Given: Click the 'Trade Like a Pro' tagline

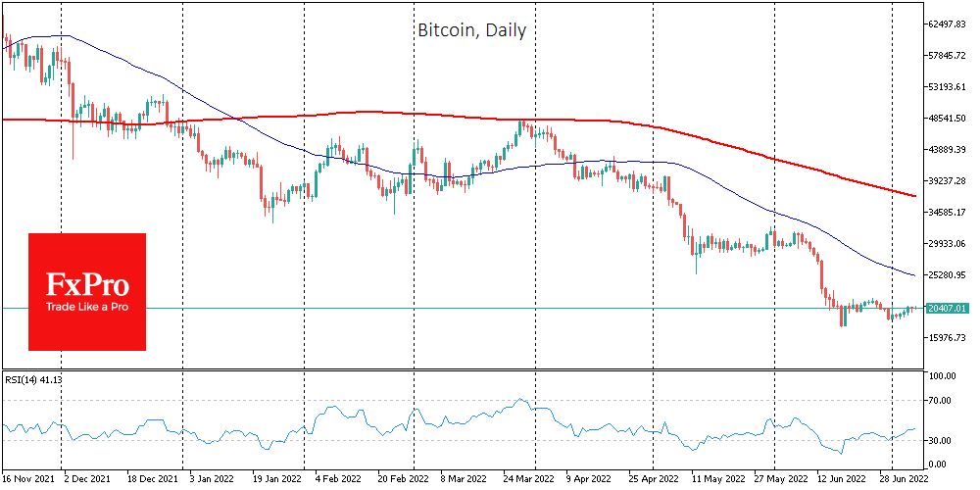Looking at the screenshot, I should pyautogui.click(x=86, y=307).
